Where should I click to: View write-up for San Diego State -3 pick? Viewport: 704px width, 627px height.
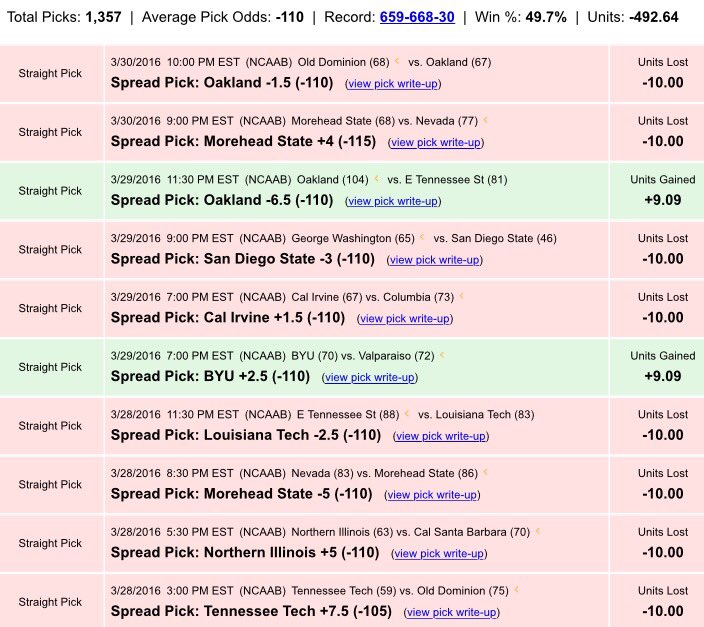[x=434, y=260]
